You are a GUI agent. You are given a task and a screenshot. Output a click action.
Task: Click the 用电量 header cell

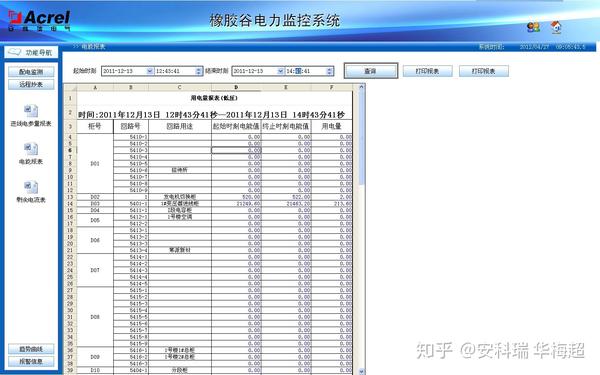point(331,126)
